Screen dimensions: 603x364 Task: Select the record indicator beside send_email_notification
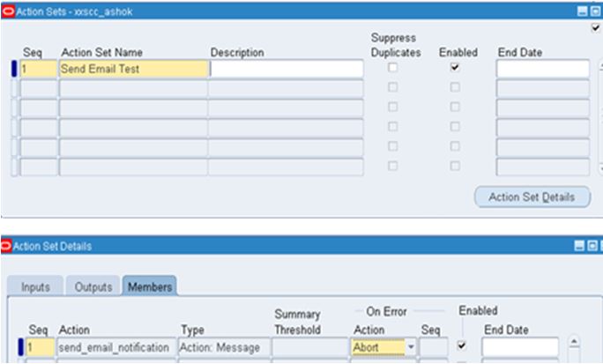click(x=20, y=347)
